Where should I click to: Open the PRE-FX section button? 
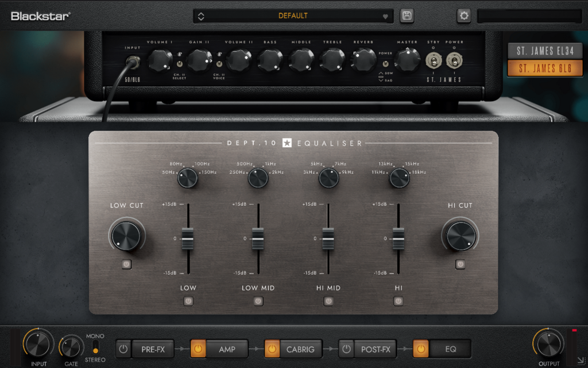click(153, 349)
